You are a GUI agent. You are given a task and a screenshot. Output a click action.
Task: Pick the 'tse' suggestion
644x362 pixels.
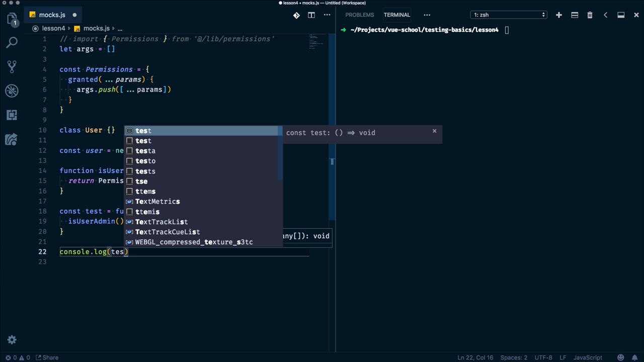201,181
